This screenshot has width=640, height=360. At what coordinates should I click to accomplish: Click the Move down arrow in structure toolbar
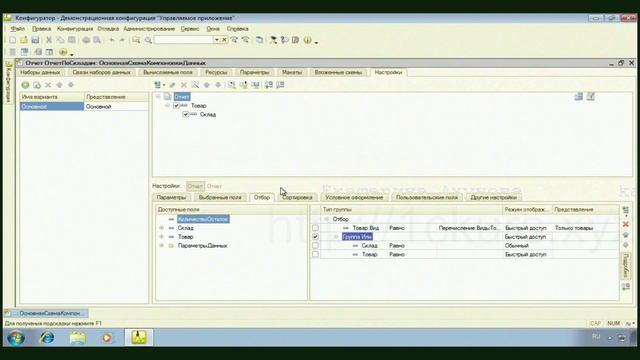tap(218, 85)
